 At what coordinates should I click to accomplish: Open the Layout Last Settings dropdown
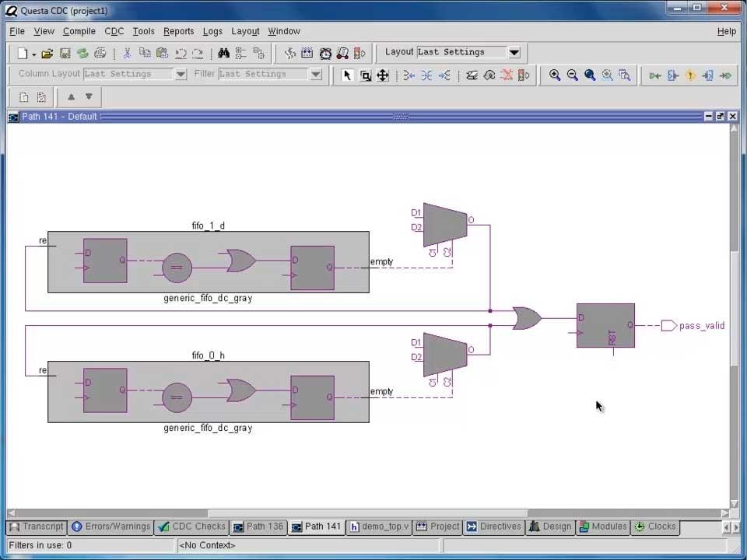click(514, 52)
